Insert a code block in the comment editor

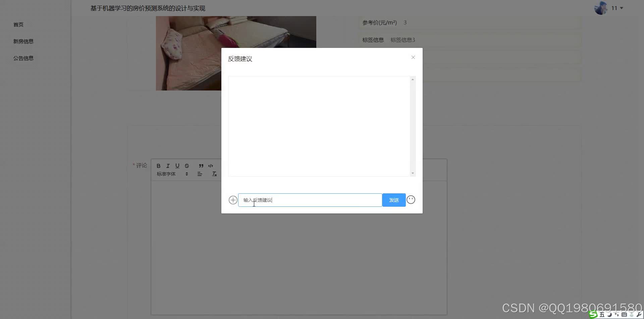point(211,166)
